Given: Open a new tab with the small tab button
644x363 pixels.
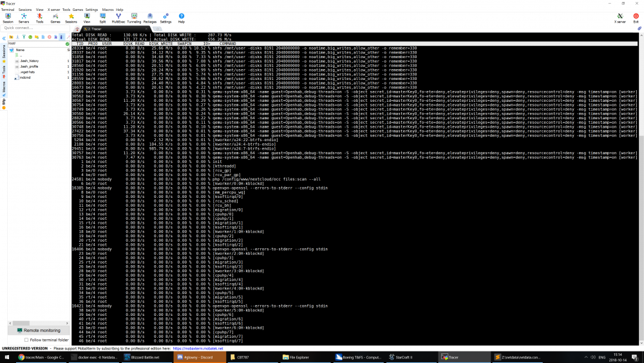Looking at the screenshot, I should tap(157, 29).
